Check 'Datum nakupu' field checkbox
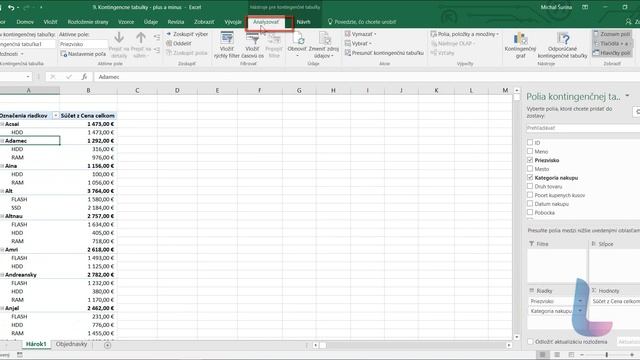 point(530,204)
